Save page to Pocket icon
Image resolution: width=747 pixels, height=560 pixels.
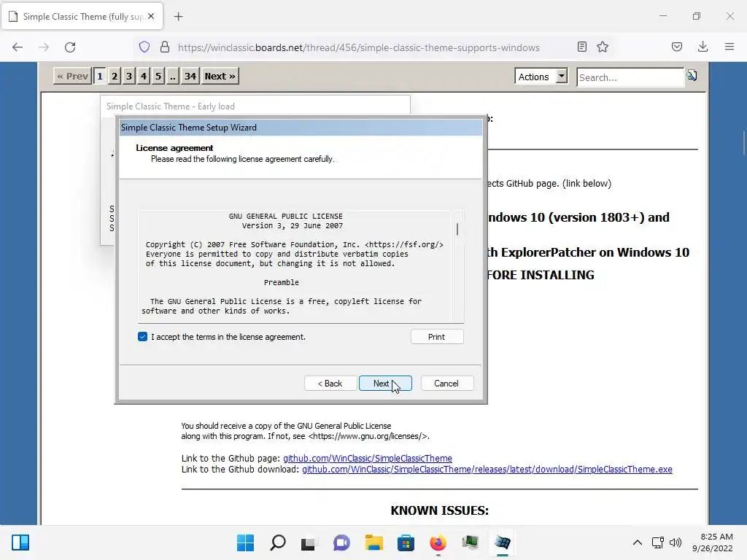pyautogui.click(x=677, y=47)
